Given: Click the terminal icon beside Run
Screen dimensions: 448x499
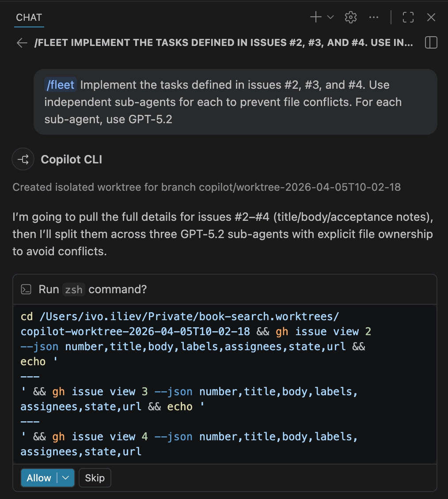Looking at the screenshot, I should [26, 289].
